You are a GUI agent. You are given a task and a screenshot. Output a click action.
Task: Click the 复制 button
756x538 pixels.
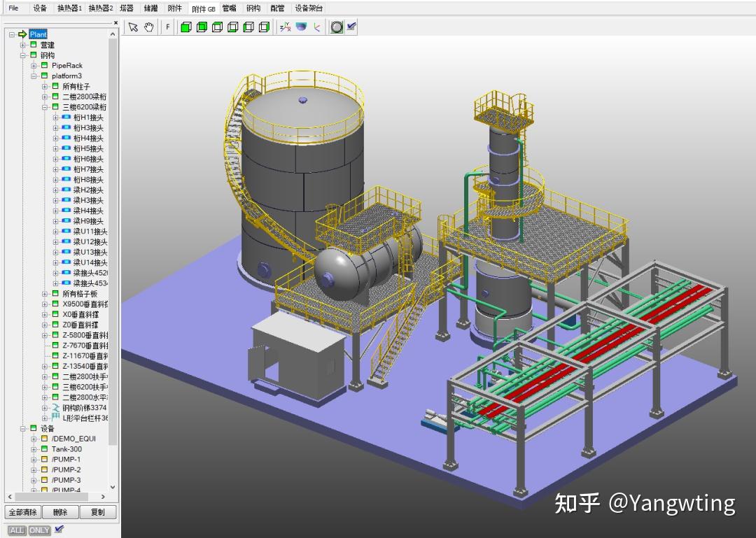pyautogui.click(x=97, y=512)
